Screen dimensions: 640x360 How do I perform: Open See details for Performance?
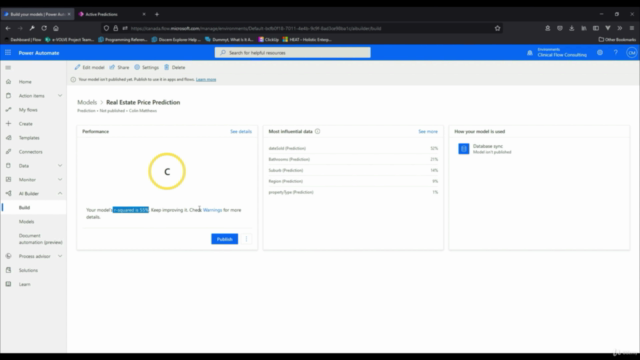[241, 131]
